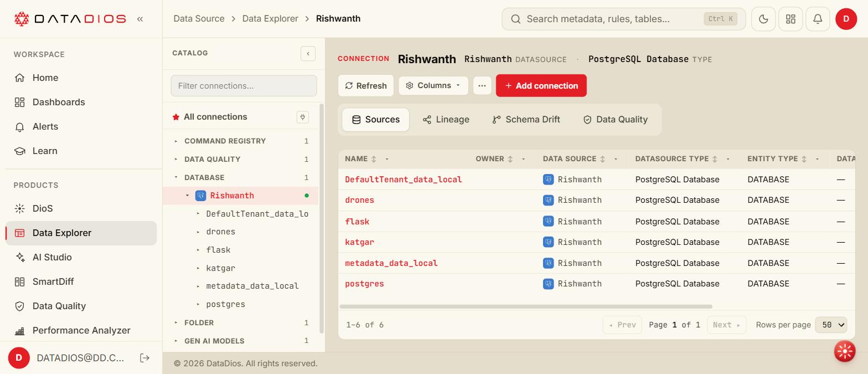The height and width of the screenshot is (374, 868).
Task: Open notifications bell icon
Action: [818, 19]
